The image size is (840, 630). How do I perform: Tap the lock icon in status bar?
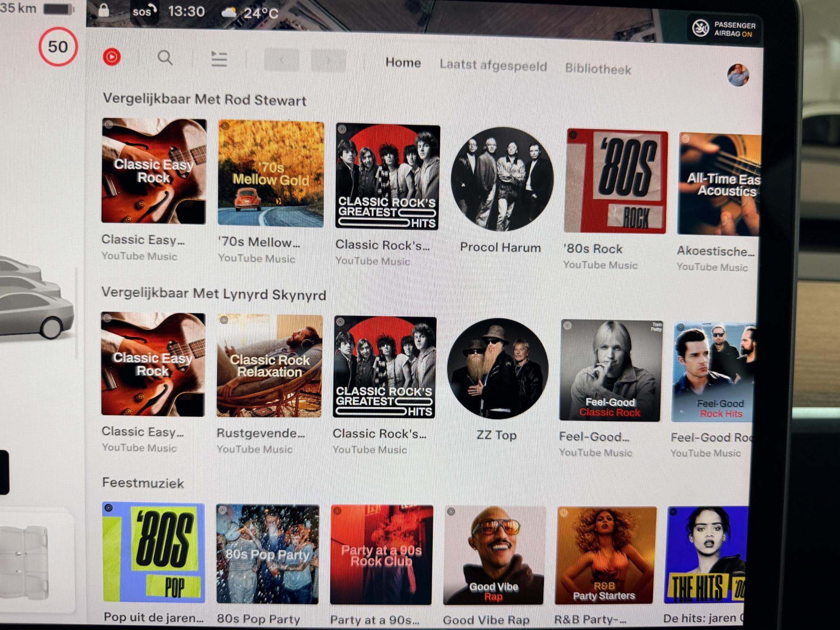click(104, 10)
